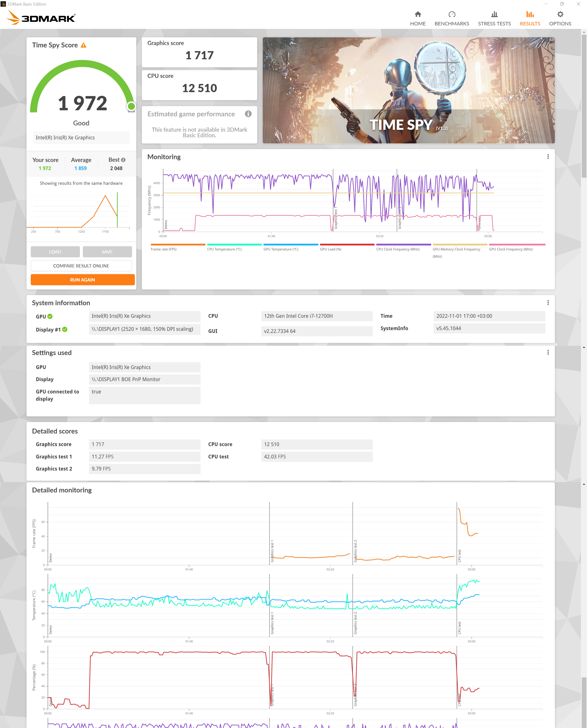Screen dimensions: 587x728
Task: Minimize the 3DMark window
Action: pyautogui.click(x=545, y=4)
